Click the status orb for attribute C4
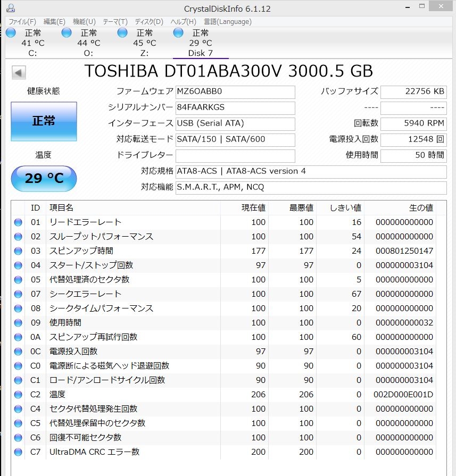 pyautogui.click(x=18, y=409)
